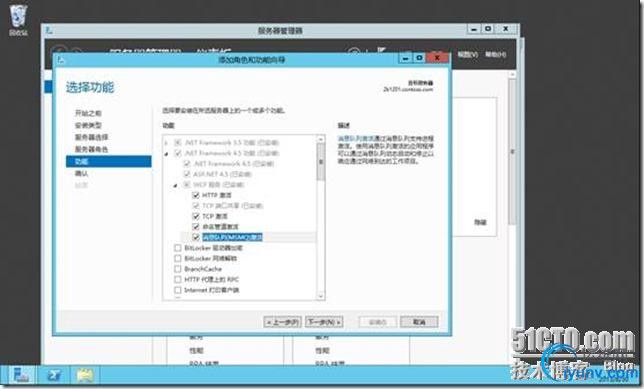The width and height of the screenshot is (644, 389).
Task: Check the Internet 打印客户端 checkbox
Action: 178,290
